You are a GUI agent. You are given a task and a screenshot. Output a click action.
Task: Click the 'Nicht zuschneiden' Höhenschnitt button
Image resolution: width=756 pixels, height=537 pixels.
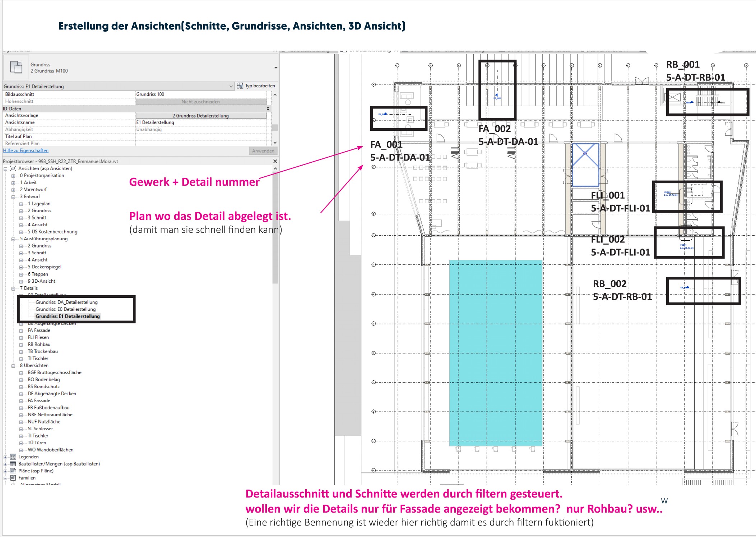[x=201, y=102]
